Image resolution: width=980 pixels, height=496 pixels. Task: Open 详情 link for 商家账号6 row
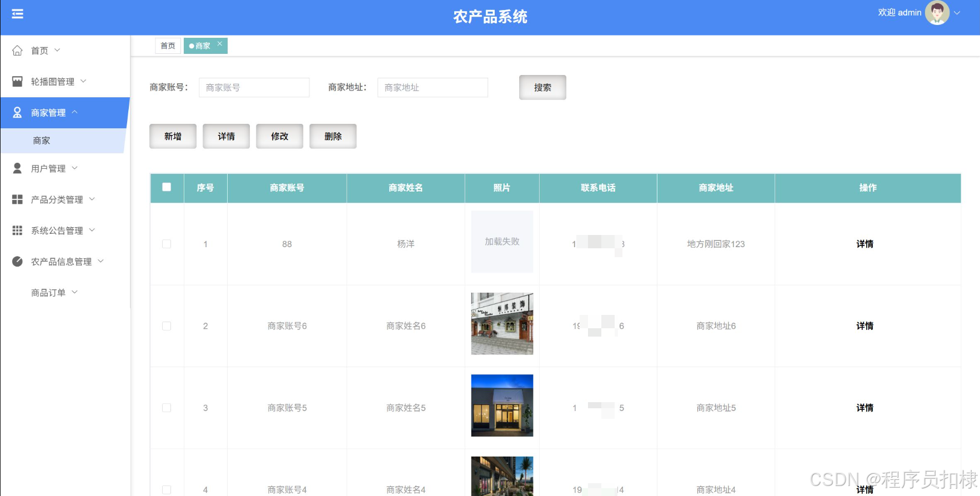(x=865, y=326)
